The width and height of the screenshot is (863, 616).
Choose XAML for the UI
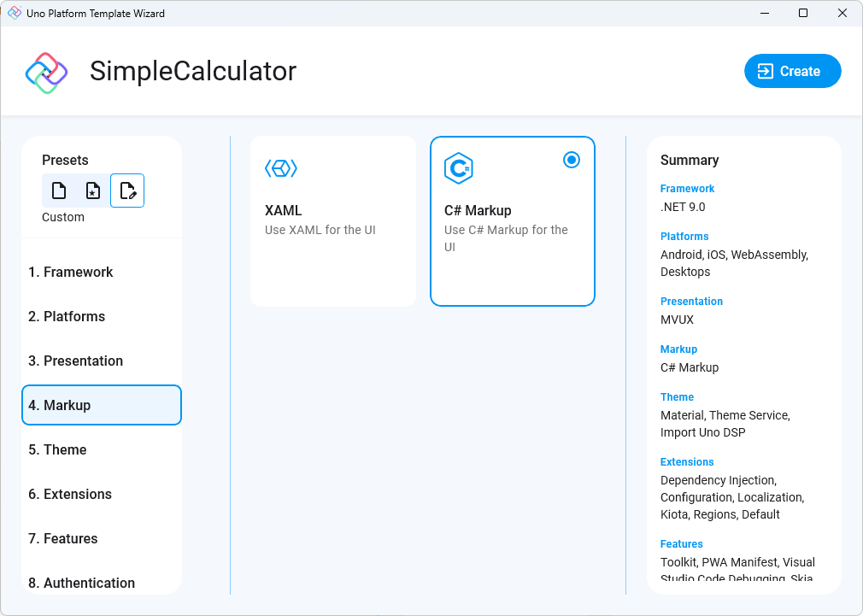coord(332,220)
